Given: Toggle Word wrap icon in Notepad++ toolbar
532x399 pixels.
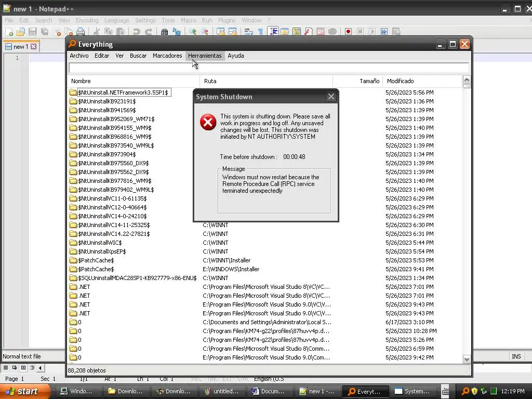Looking at the screenshot, I should 249,32.
